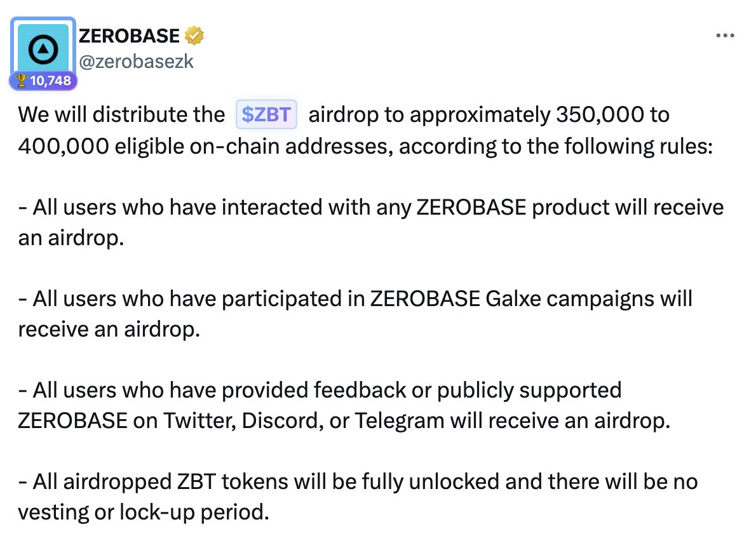
Task: Click the gold verified checkmark badge
Action: click(194, 37)
